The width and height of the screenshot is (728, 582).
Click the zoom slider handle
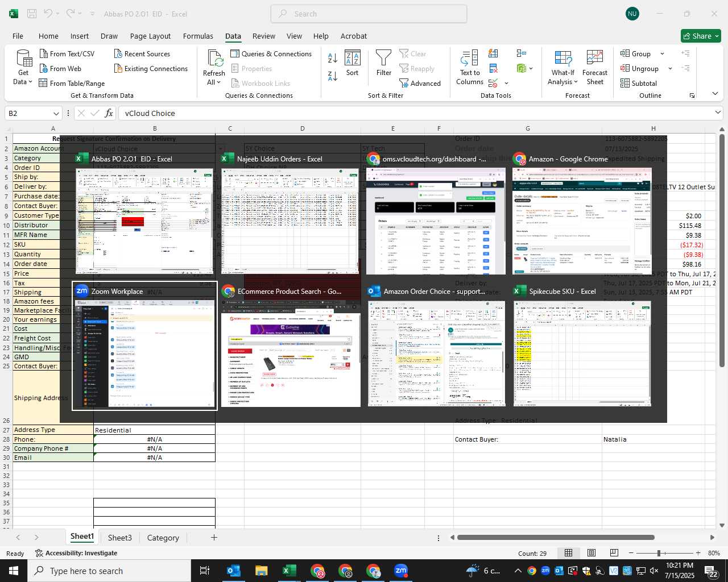[659, 553]
